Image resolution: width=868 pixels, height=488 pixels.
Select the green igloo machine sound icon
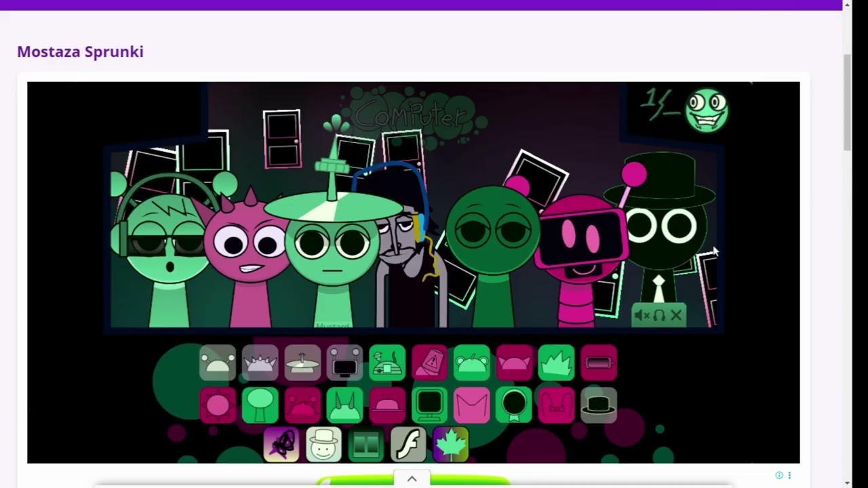pyautogui.click(x=387, y=363)
